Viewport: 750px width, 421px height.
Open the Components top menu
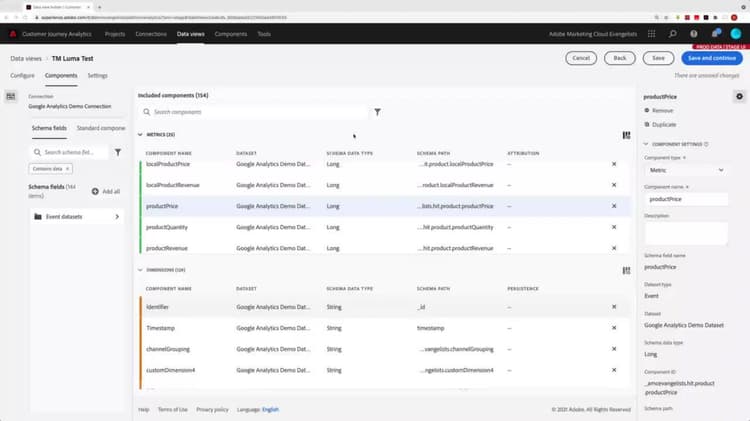231,34
